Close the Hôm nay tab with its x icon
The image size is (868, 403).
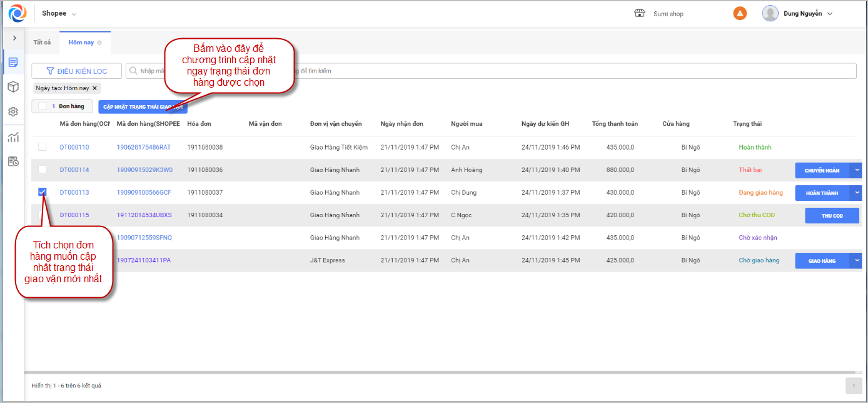pyautogui.click(x=99, y=43)
